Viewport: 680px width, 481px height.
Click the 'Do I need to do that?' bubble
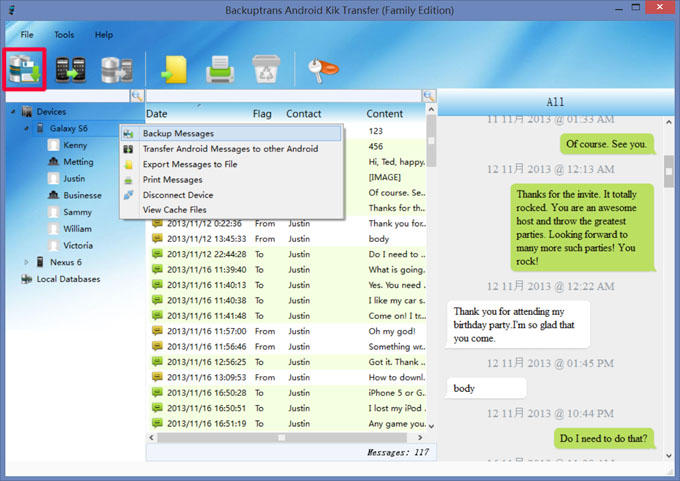coord(603,438)
